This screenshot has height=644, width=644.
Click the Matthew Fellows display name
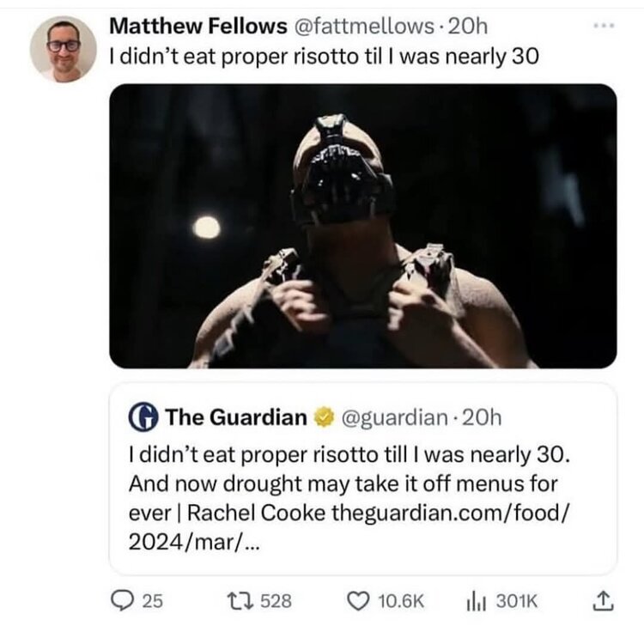coord(199,27)
